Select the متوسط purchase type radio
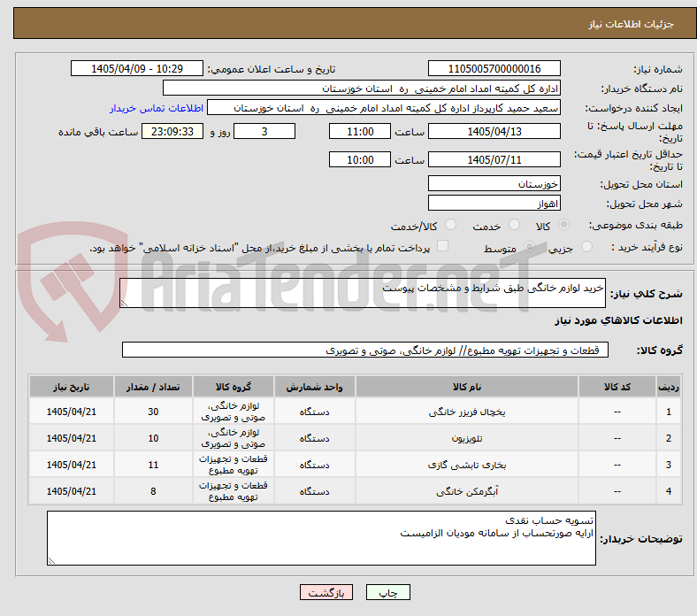This screenshot has height=616, width=697. [529, 246]
